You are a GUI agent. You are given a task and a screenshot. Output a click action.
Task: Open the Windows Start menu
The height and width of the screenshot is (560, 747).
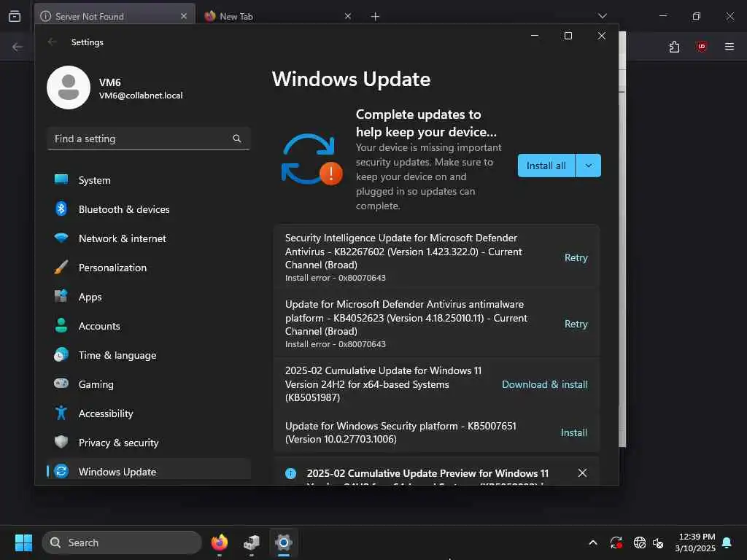click(x=23, y=542)
